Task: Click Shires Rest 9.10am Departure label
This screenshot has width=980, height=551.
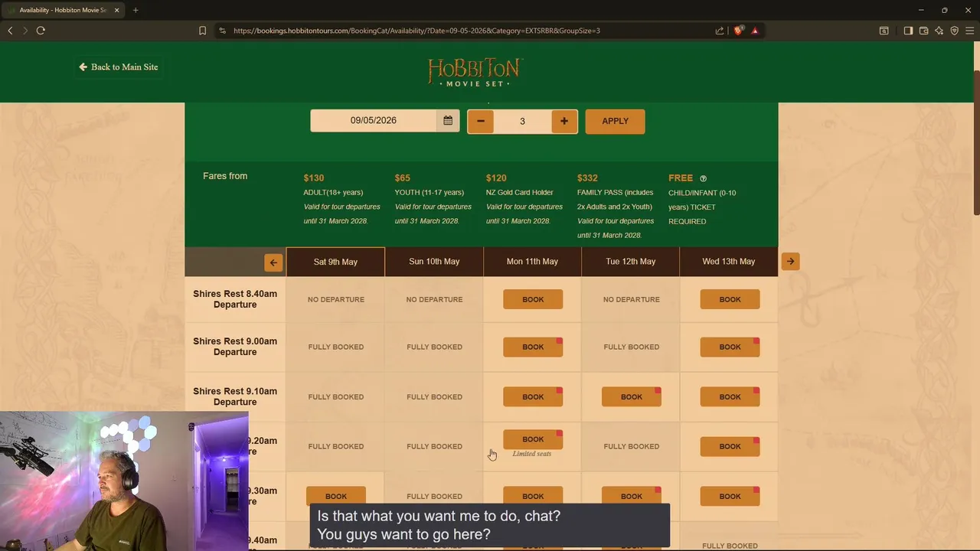Action: 235,396
